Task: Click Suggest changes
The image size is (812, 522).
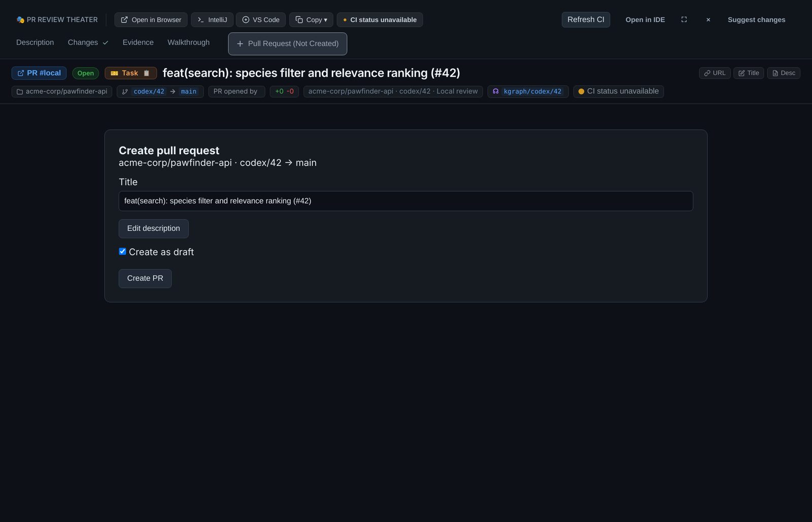Action: (x=756, y=20)
